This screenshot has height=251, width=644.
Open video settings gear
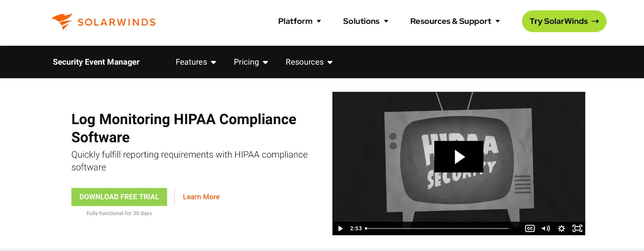[561, 228]
